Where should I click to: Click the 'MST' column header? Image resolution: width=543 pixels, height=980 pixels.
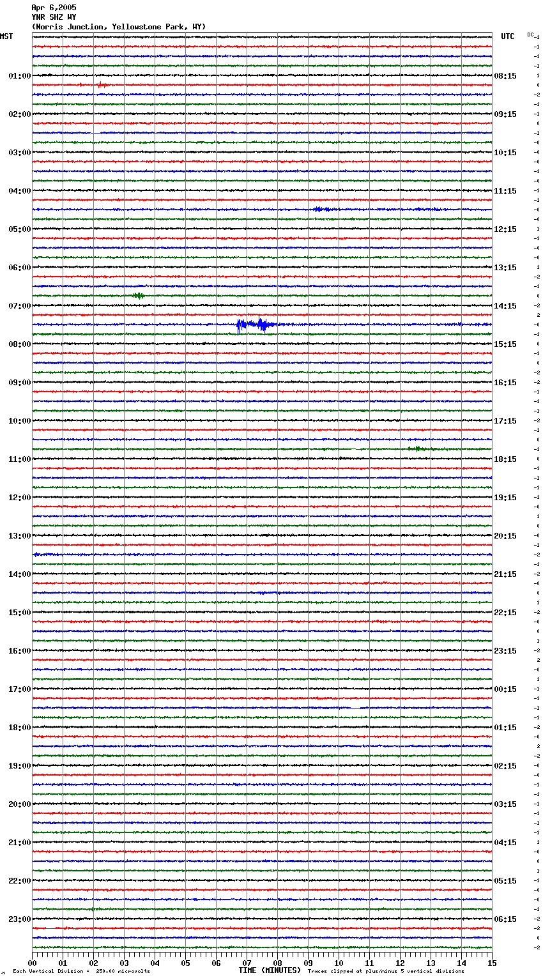(x=6, y=36)
